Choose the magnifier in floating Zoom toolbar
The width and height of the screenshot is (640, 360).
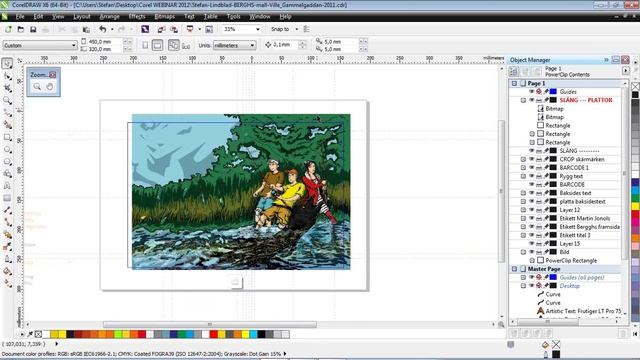click(37, 87)
